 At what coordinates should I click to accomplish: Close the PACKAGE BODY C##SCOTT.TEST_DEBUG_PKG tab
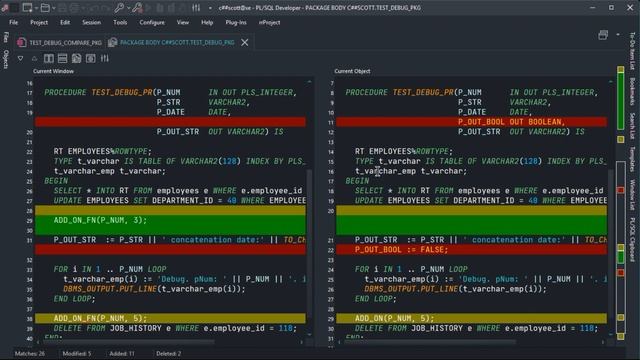click(244, 42)
